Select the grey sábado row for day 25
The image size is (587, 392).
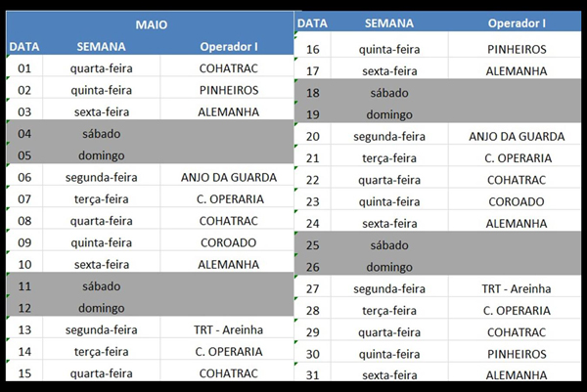pyautogui.click(x=437, y=245)
